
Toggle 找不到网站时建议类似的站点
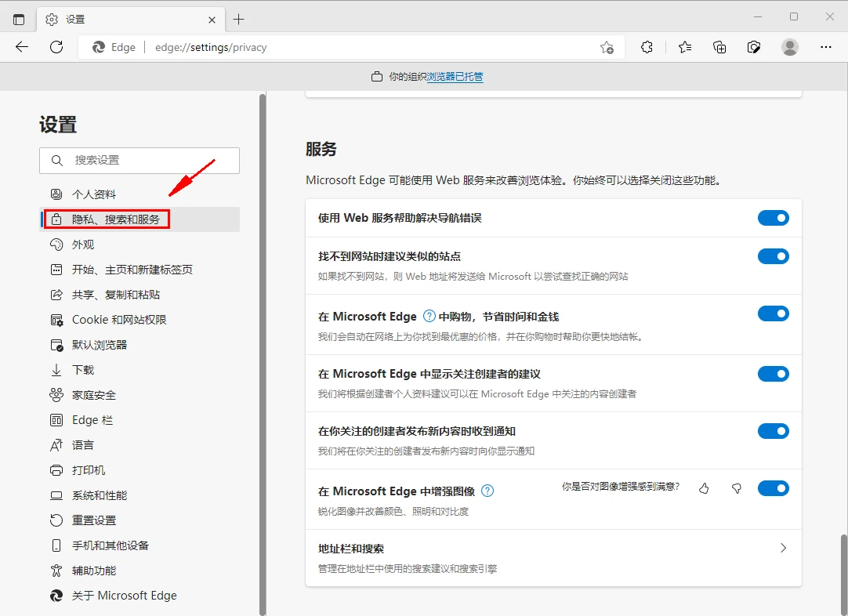[773, 256]
